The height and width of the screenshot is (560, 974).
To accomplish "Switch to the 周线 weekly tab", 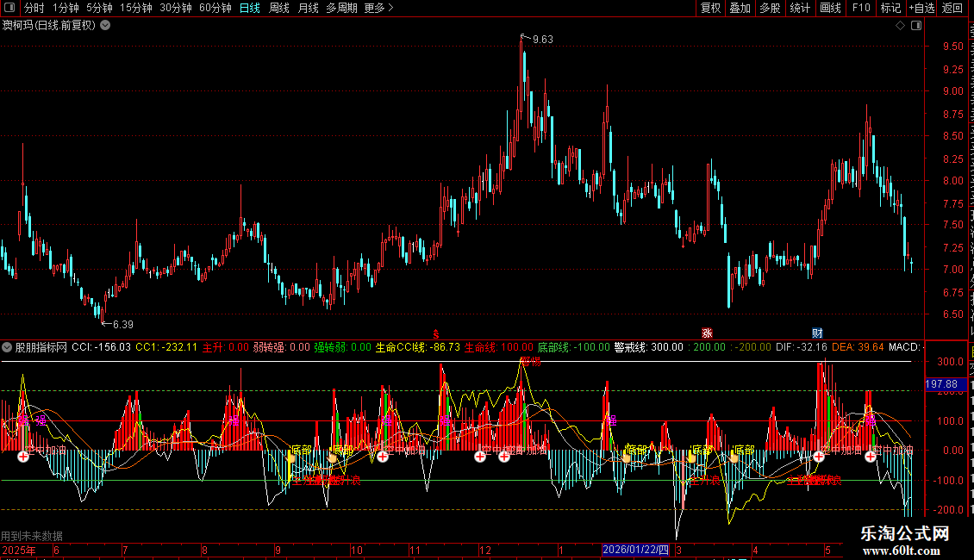I will [x=279, y=8].
